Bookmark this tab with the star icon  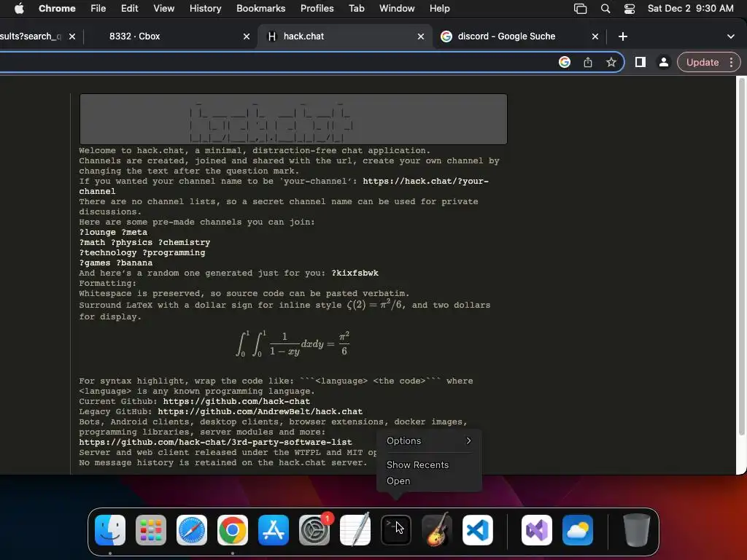(x=611, y=62)
